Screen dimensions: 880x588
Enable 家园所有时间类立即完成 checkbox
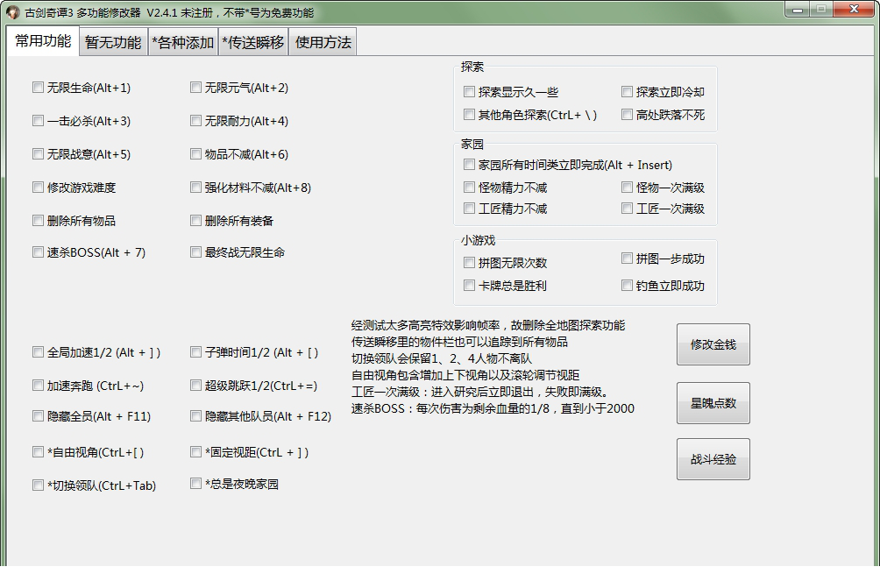(x=470, y=165)
